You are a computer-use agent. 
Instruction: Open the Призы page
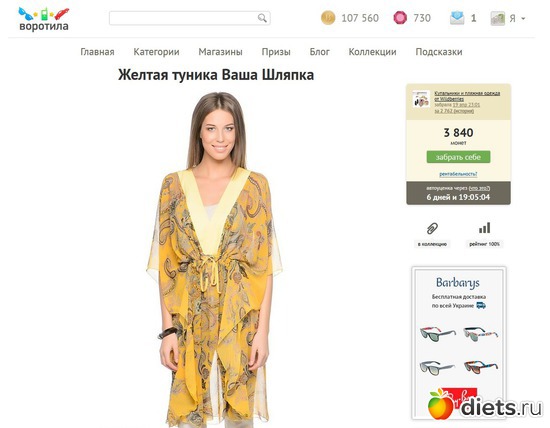click(276, 52)
